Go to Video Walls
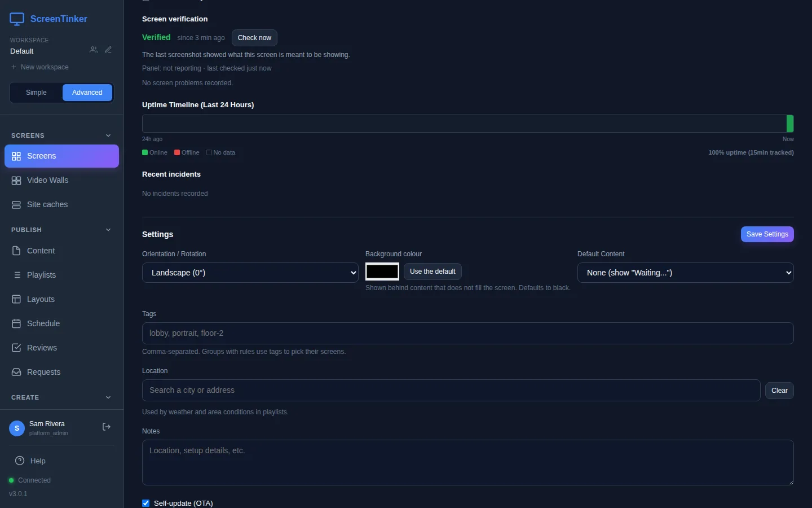 61,181
